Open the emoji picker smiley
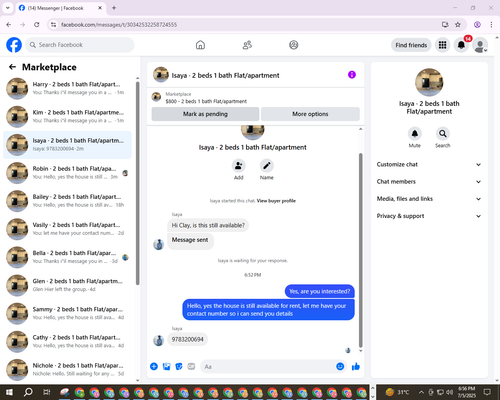 [x=340, y=367]
